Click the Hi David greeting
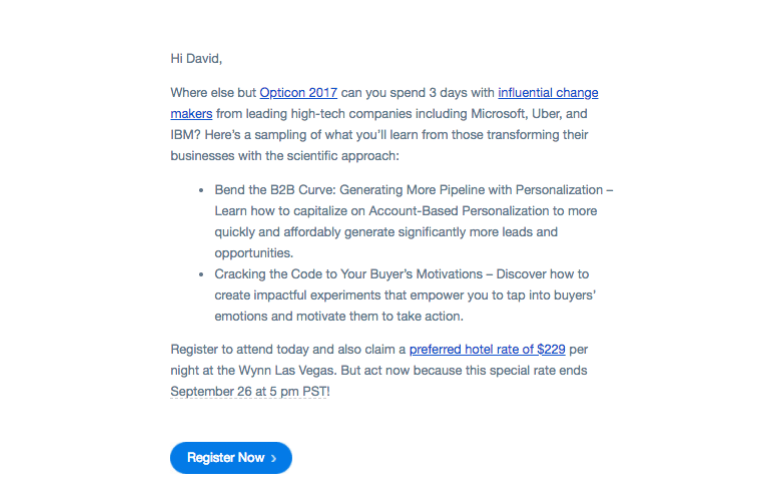 coord(196,58)
